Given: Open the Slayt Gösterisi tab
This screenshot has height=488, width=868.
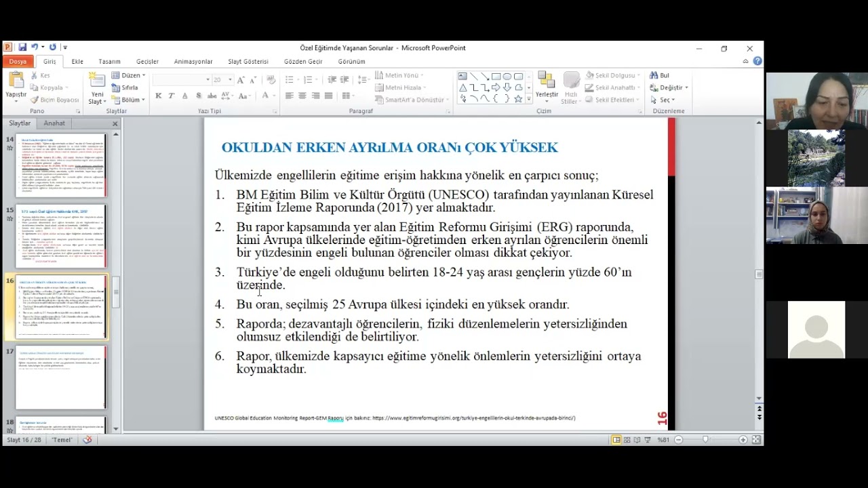Looking at the screenshot, I should pos(248,61).
